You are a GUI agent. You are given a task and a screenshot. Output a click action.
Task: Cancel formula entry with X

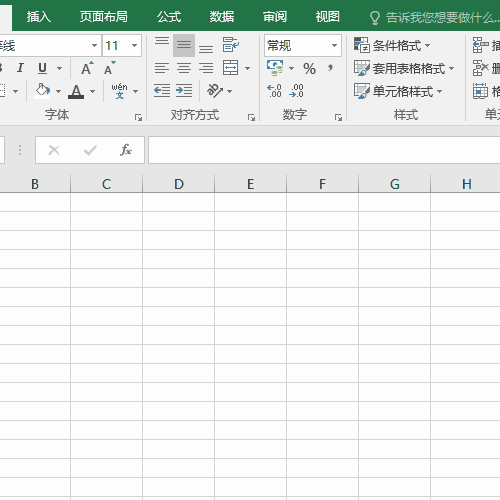[x=54, y=150]
